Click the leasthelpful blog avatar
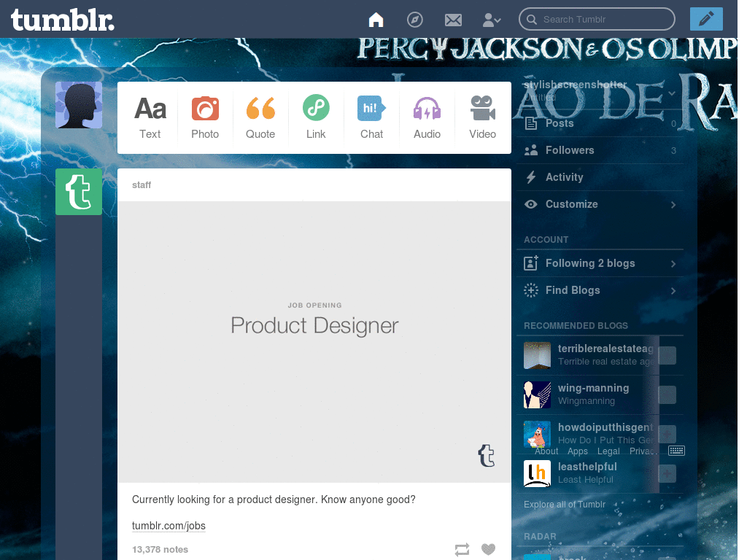The height and width of the screenshot is (560, 747). click(538, 474)
